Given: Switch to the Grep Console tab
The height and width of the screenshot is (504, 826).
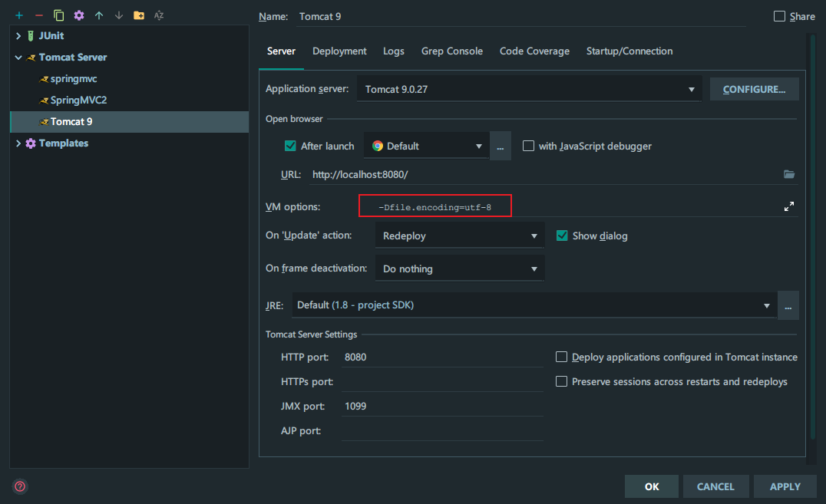Looking at the screenshot, I should click(x=452, y=51).
